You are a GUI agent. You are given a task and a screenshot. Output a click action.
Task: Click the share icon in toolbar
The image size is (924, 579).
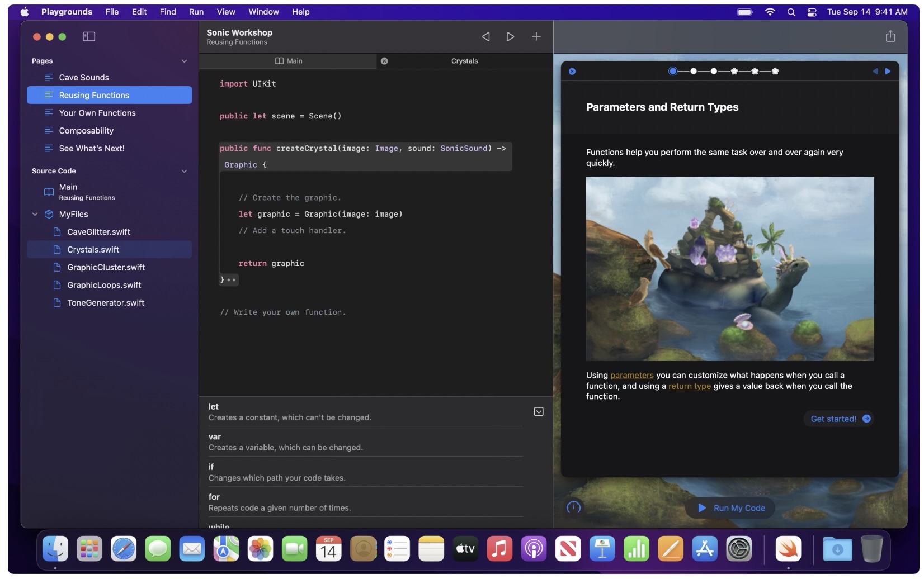tap(890, 36)
